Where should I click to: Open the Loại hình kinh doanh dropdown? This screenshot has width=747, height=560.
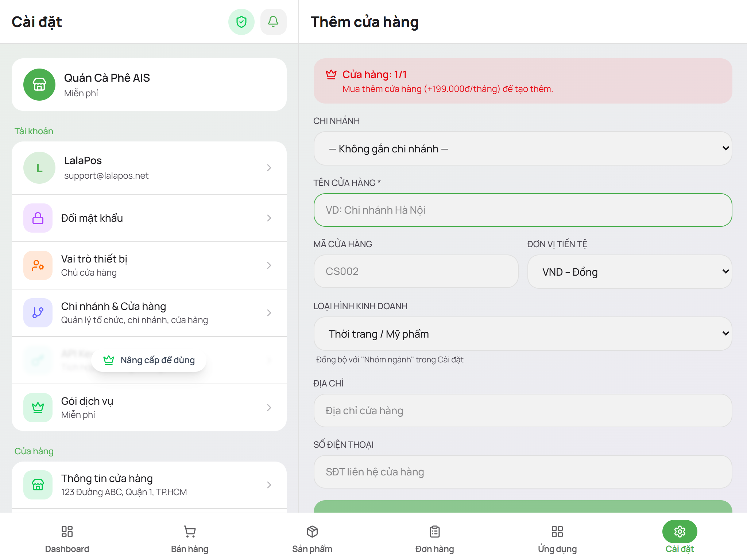coord(523,334)
